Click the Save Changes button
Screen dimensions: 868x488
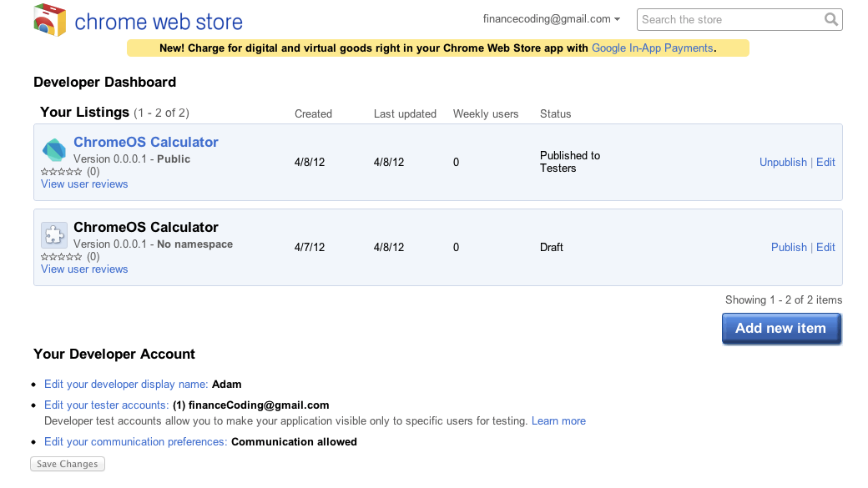tap(67, 464)
